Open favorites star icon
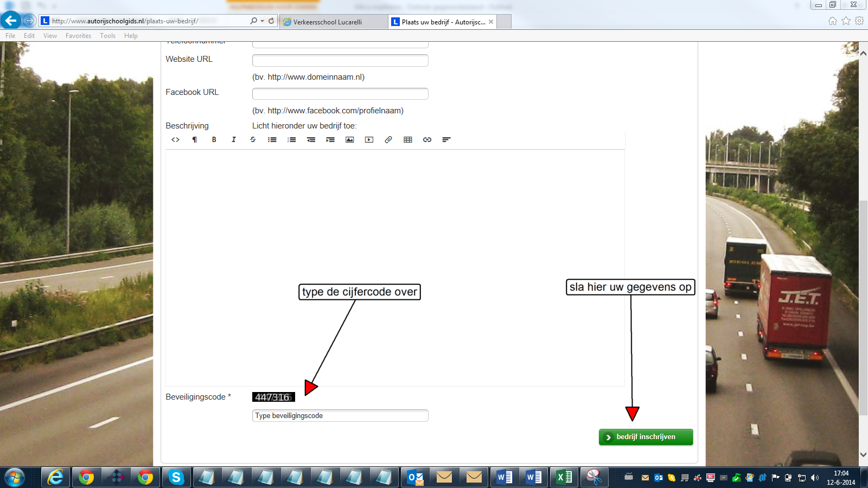The image size is (868, 488). click(x=846, y=21)
